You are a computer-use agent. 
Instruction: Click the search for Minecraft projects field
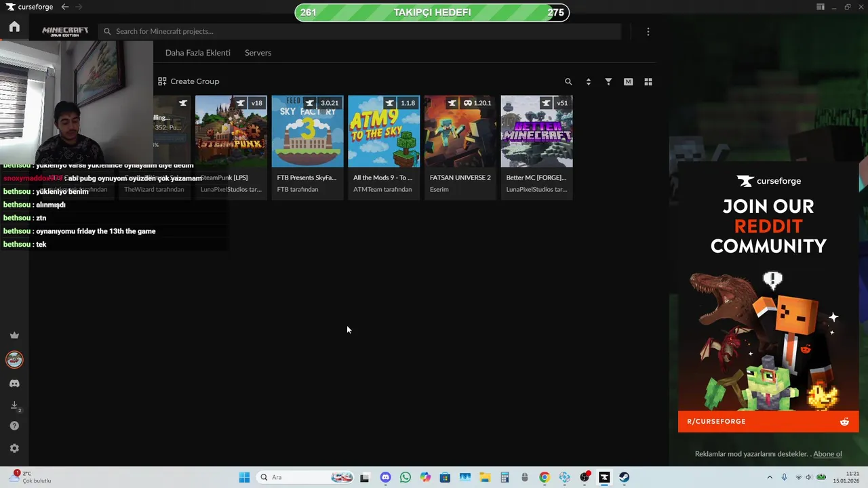point(359,31)
